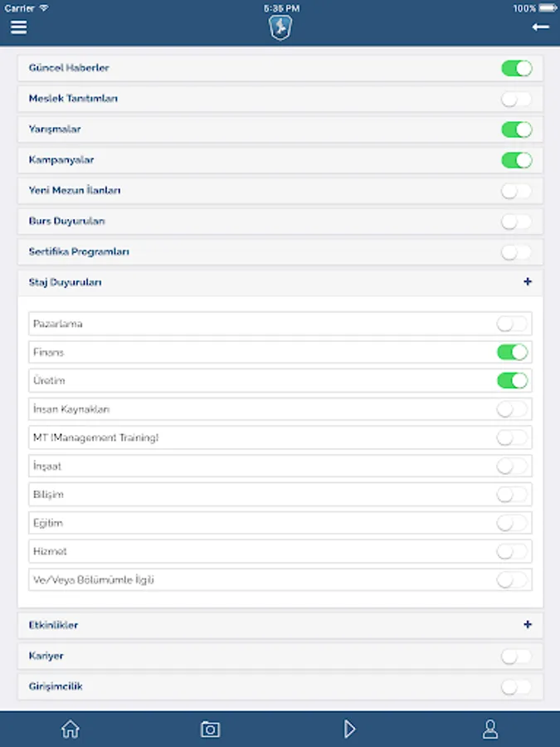
Task: Expand the Etkinlikler section
Action: pyautogui.click(x=528, y=624)
